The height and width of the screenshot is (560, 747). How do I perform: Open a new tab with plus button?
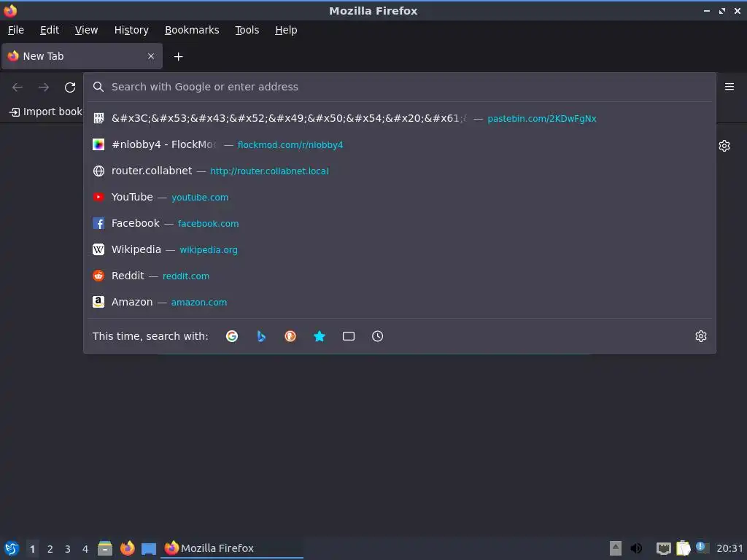[178, 57]
